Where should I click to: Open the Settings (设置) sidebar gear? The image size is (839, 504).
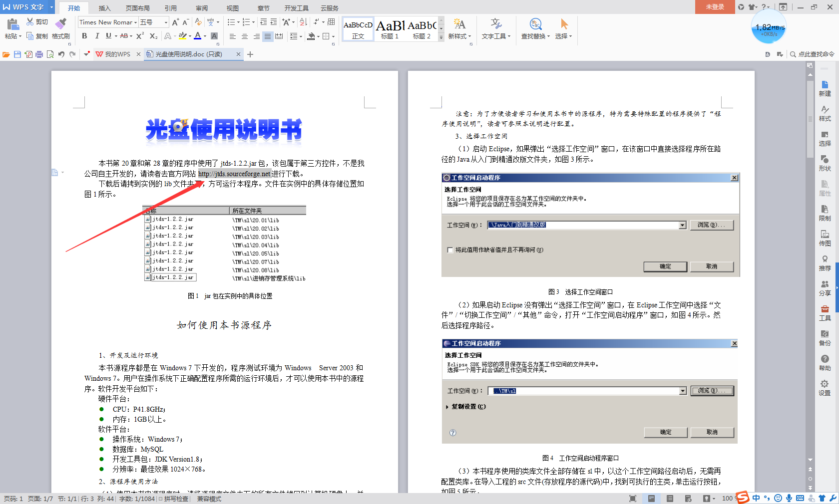point(825,388)
